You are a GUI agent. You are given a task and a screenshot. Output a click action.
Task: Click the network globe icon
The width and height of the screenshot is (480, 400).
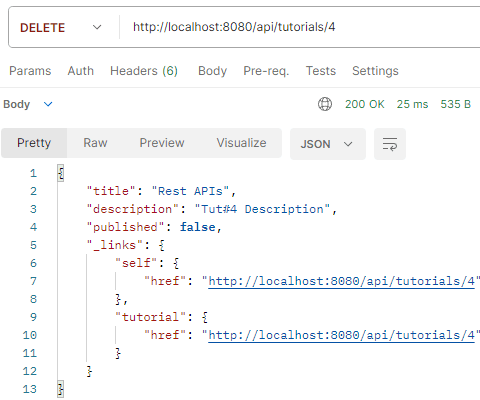point(325,104)
